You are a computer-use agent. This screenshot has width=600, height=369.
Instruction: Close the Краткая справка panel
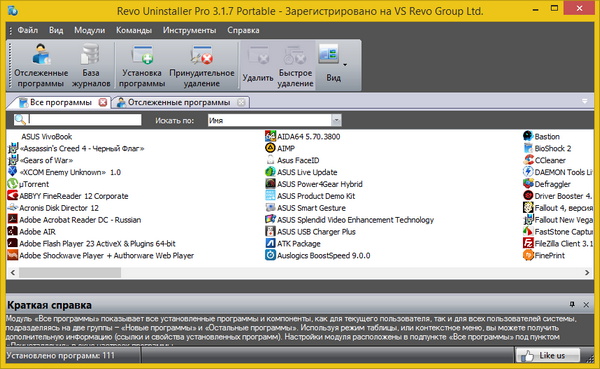(586, 305)
